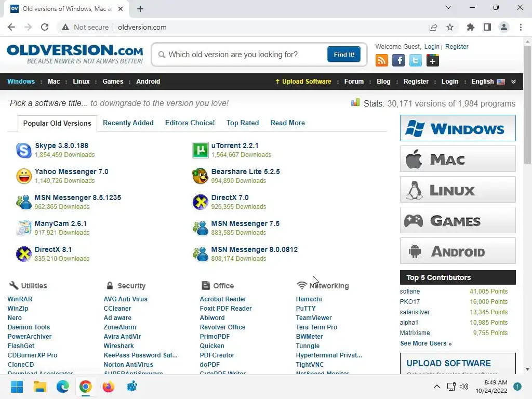This screenshot has height=399, width=532.
Task: Click the Twitter icon in header
Action: [415, 61]
